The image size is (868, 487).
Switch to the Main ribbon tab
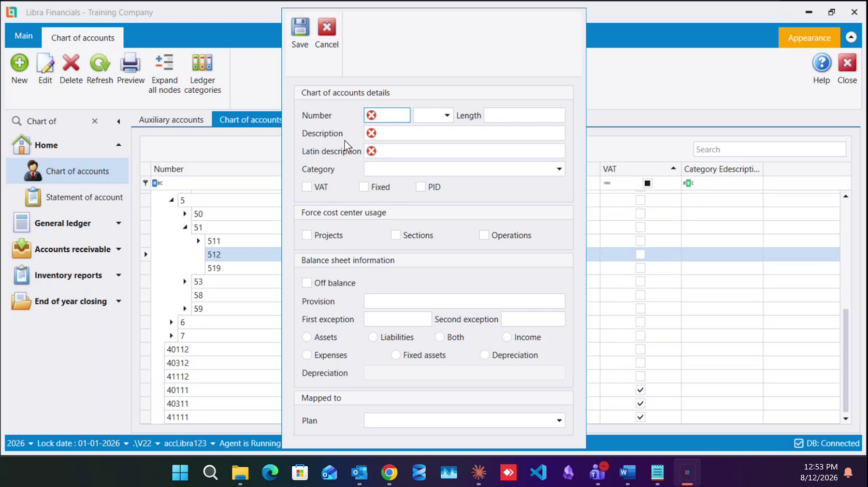23,36
